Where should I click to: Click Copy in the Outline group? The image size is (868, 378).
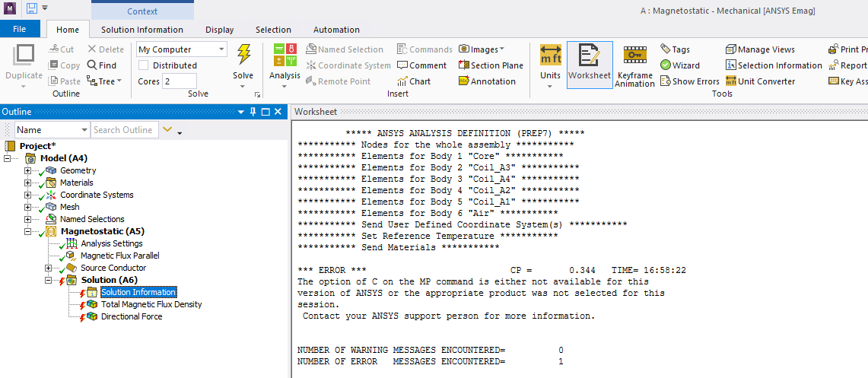[64, 65]
